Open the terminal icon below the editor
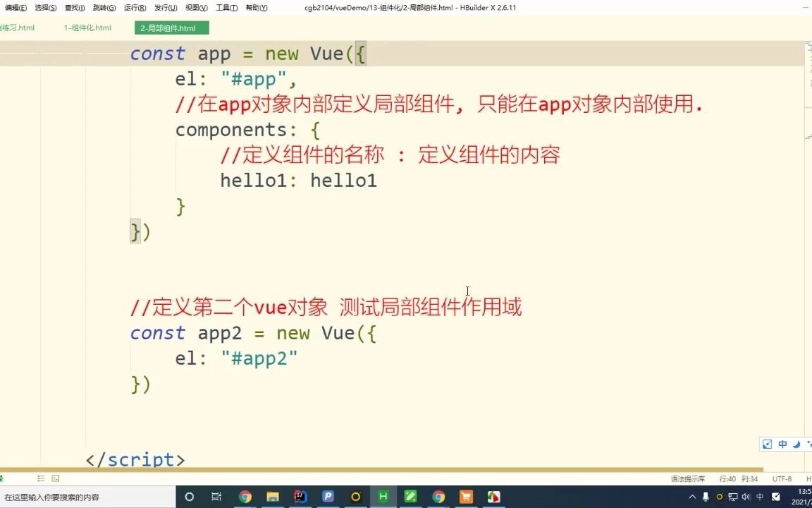The width and height of the screenshot is (812, 508). 54,478
